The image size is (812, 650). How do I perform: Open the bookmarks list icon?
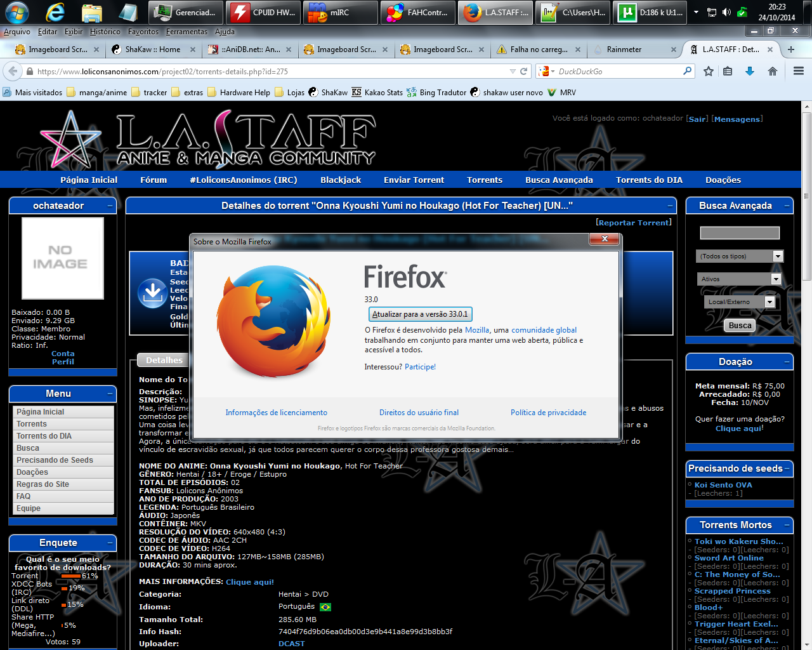pos(728,71)
